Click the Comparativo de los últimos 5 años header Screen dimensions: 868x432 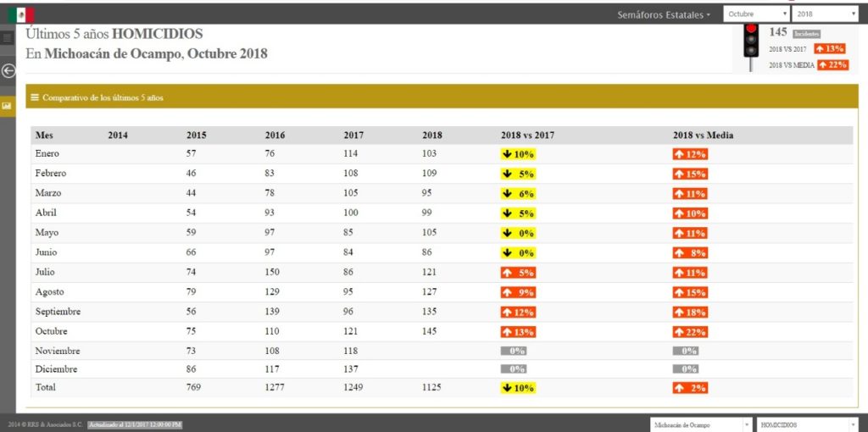click(x=442, y=97)
